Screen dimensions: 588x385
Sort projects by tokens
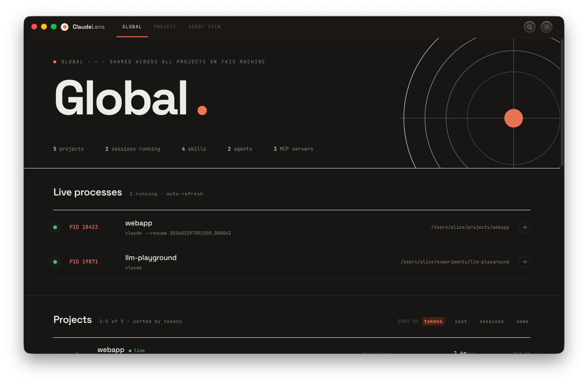click(x=433, y=321)
